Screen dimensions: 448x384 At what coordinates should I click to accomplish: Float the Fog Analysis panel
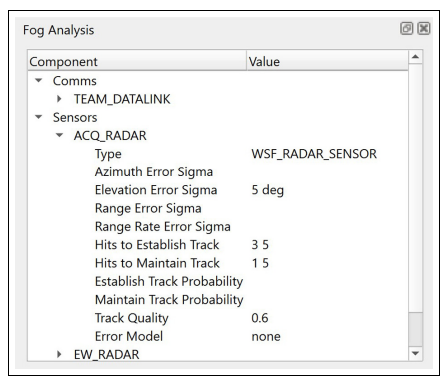[x=406, y=29]
